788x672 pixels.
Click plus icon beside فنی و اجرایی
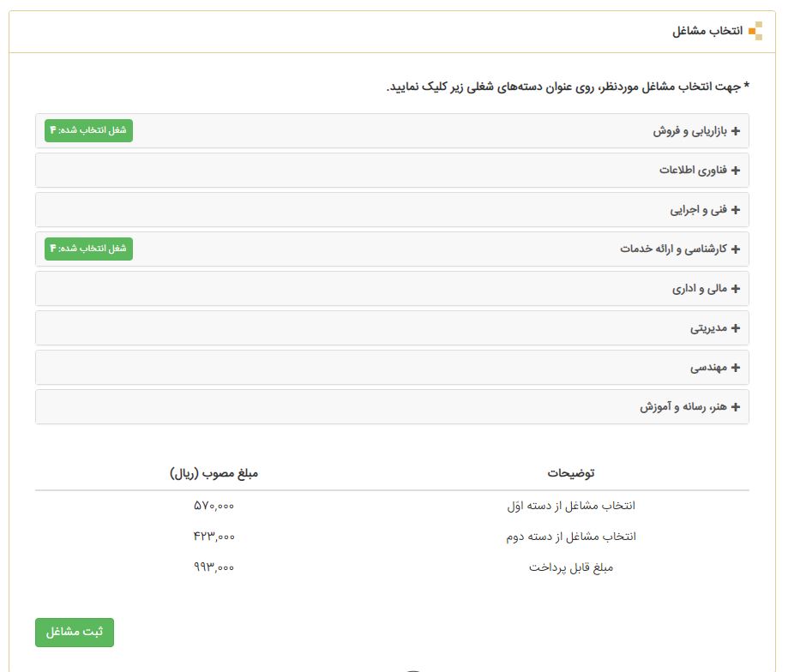[736, 210]
